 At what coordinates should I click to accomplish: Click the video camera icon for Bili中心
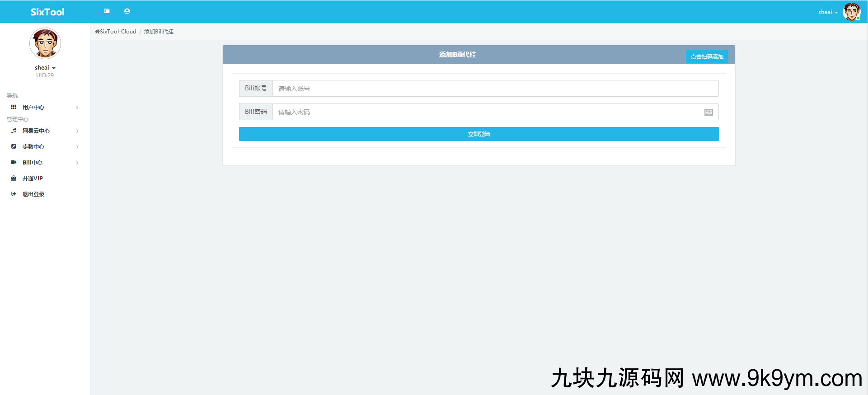point(14,162)
